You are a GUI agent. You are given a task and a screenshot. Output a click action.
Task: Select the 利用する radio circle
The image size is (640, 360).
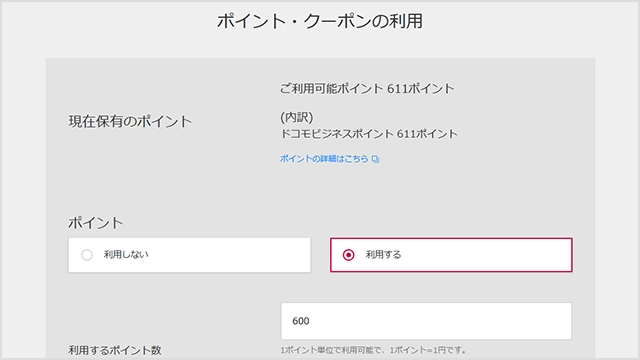click(x=348, y=255)
